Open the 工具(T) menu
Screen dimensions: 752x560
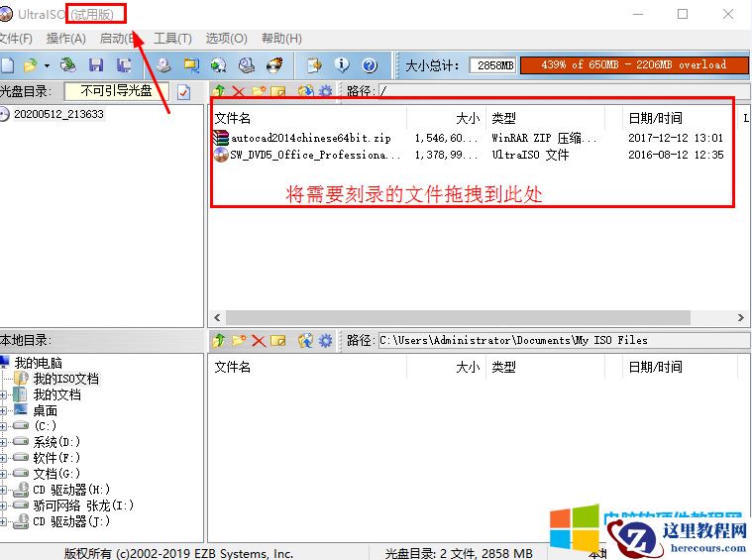(172, 39)
